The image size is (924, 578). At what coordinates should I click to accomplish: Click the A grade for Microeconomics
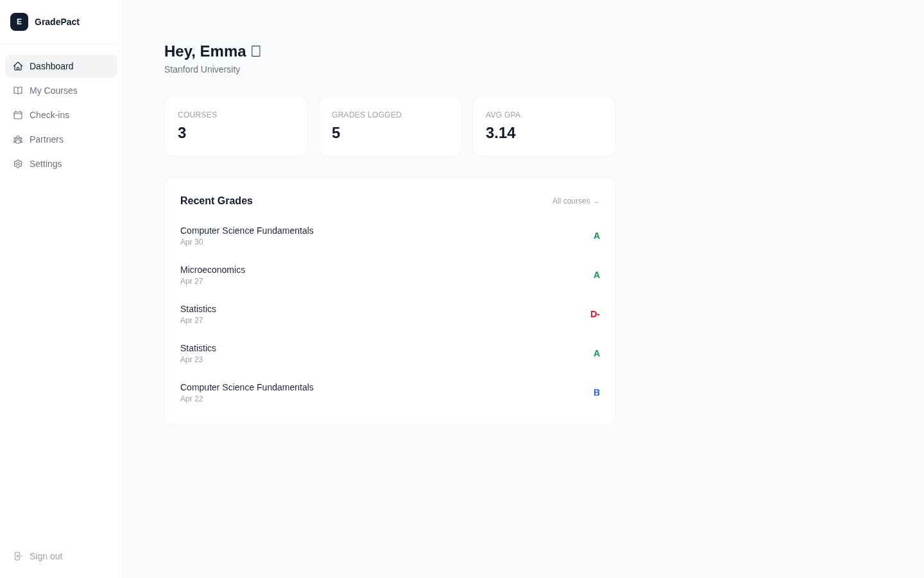(597, 275)
